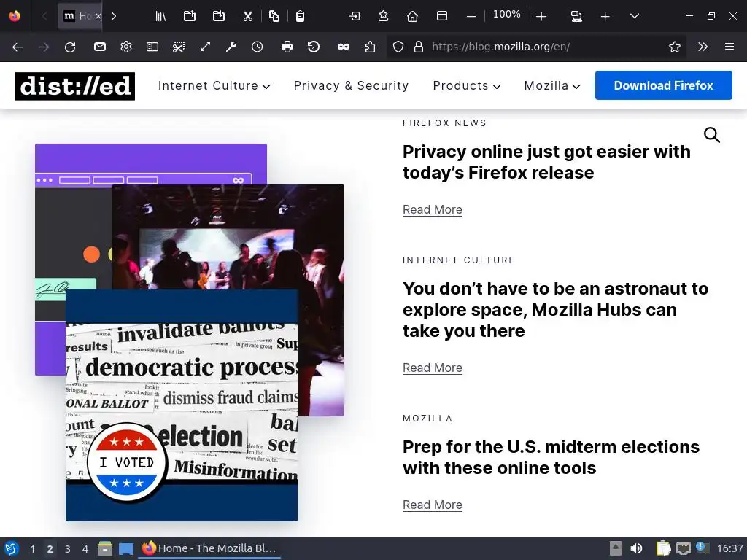Click the window-panel icon beside Home
747x560 pixels.
[441, 16]
